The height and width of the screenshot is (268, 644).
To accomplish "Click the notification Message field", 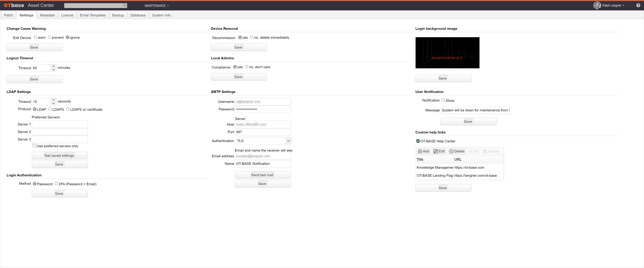I will [x=475, y=110].
